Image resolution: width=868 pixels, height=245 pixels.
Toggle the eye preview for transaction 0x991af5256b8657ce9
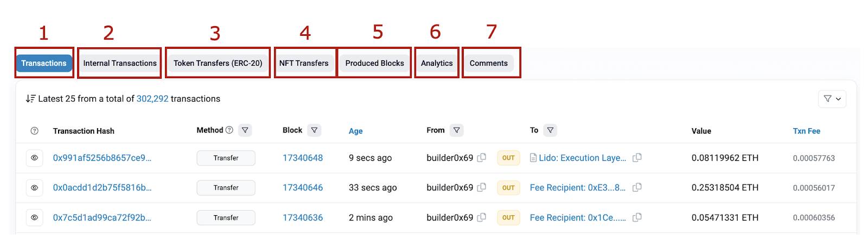pyautogui.click(x=34, y=158)
